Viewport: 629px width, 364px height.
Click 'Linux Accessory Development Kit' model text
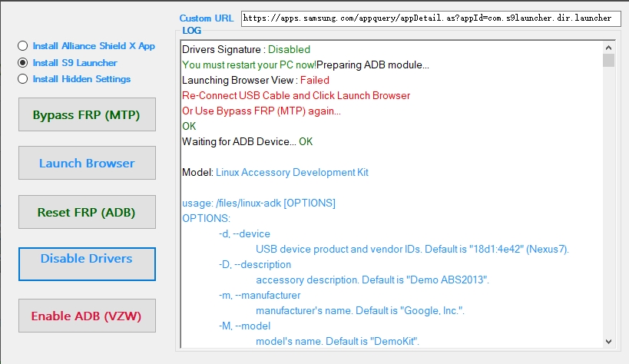[292, 173]
